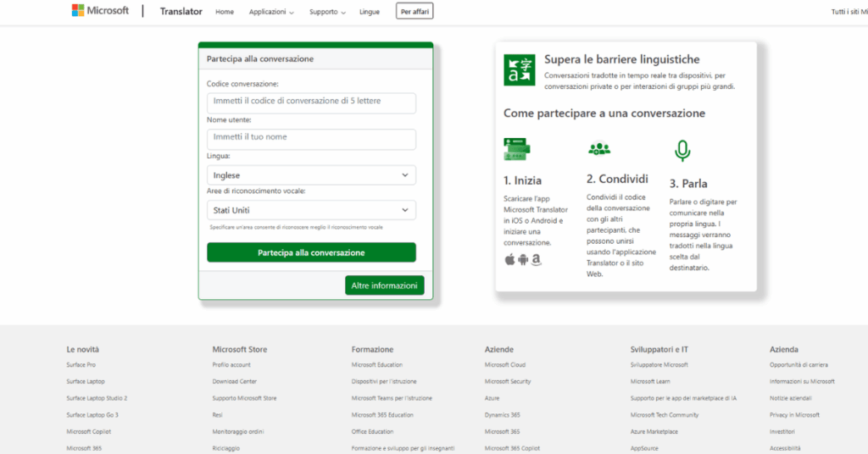Open the Lingua dropdown showing Inglese
The height and width of the screenshot is (454, 868).
click(311, 175)
